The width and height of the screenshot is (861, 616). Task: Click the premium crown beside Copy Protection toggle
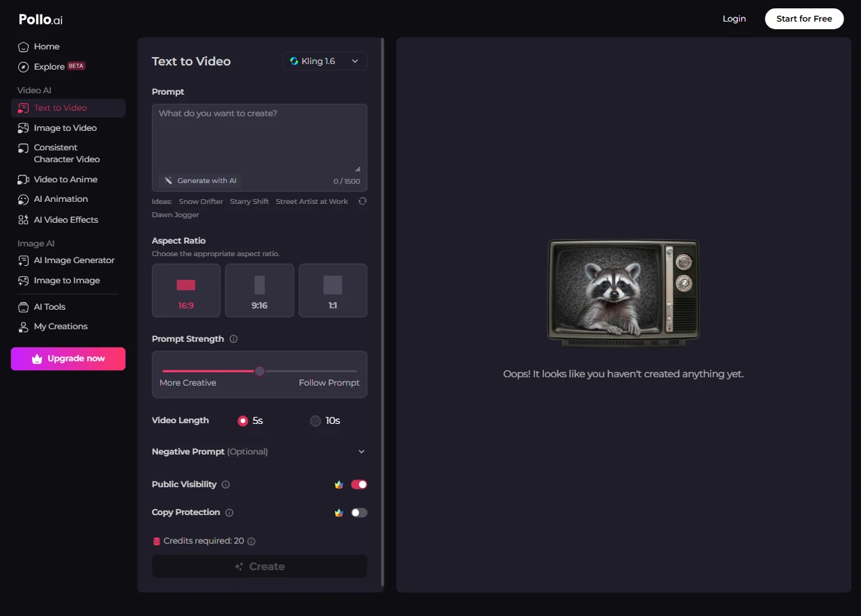click(x=339, y=512)
